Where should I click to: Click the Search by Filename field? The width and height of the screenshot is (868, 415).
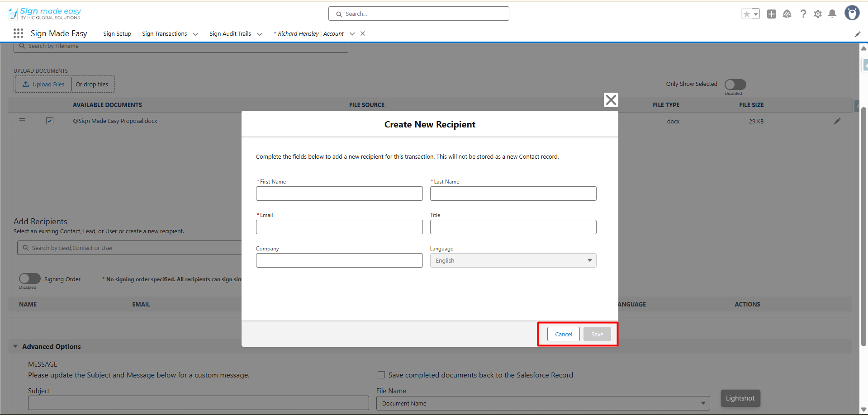(181, 47)
